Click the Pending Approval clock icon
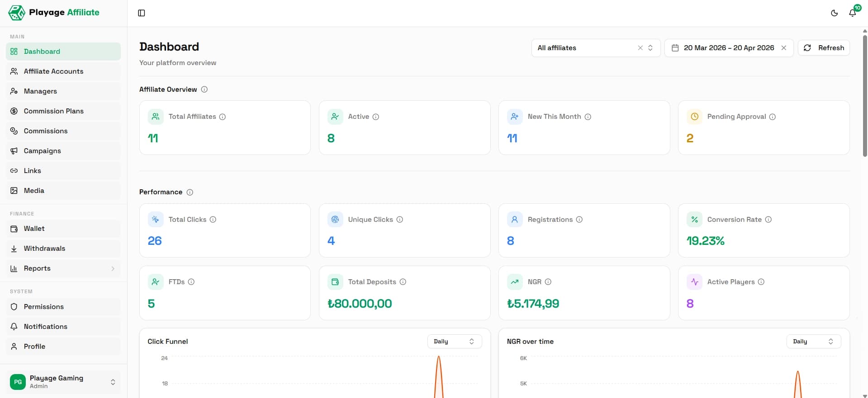 pyautogui.click(x=694, y=117)
